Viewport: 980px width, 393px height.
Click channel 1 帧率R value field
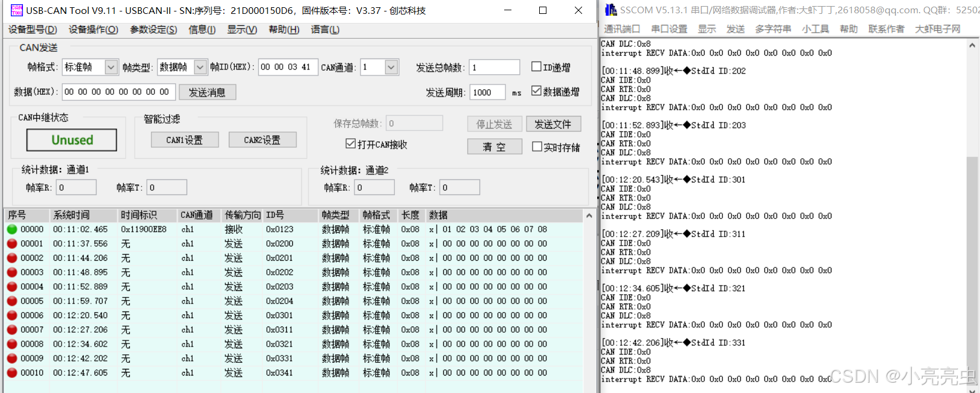pyautogui.click(x=76, y=187)
